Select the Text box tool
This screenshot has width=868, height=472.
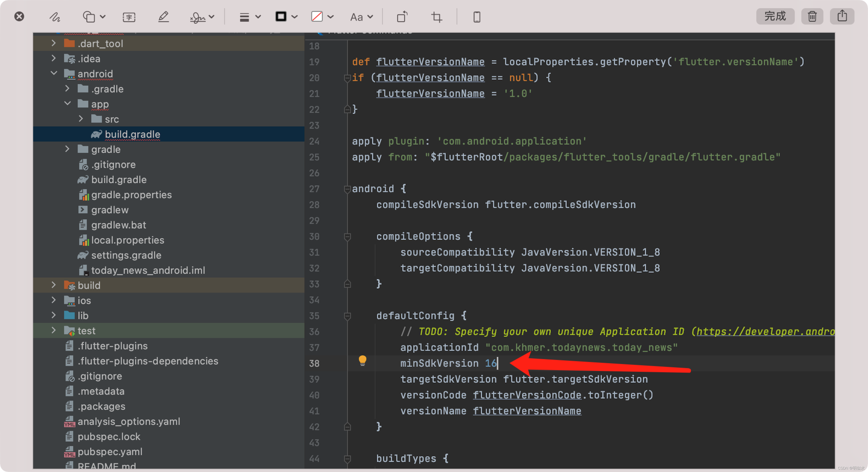129,17
